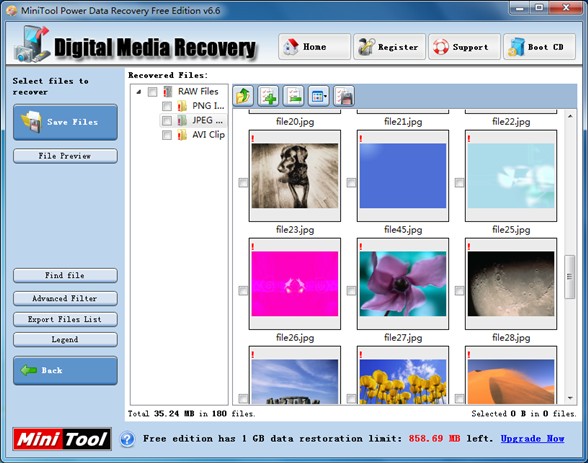Tick the checkbox for file27.jpg
This screenshot has height=463, width=588.
[351, 291]
